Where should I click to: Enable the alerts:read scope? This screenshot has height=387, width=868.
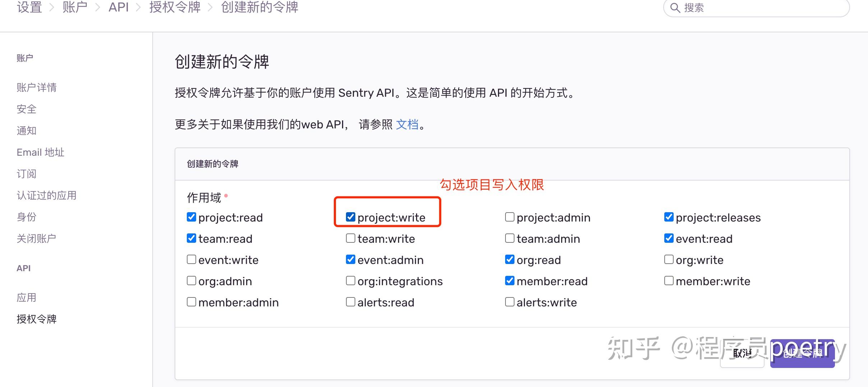coord(350,301)
